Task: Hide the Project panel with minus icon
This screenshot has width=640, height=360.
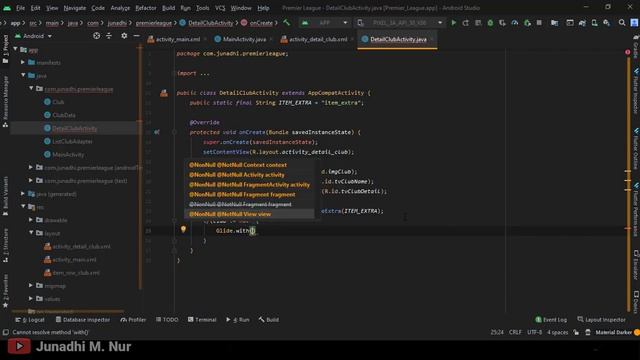Action: click(136, 36)
